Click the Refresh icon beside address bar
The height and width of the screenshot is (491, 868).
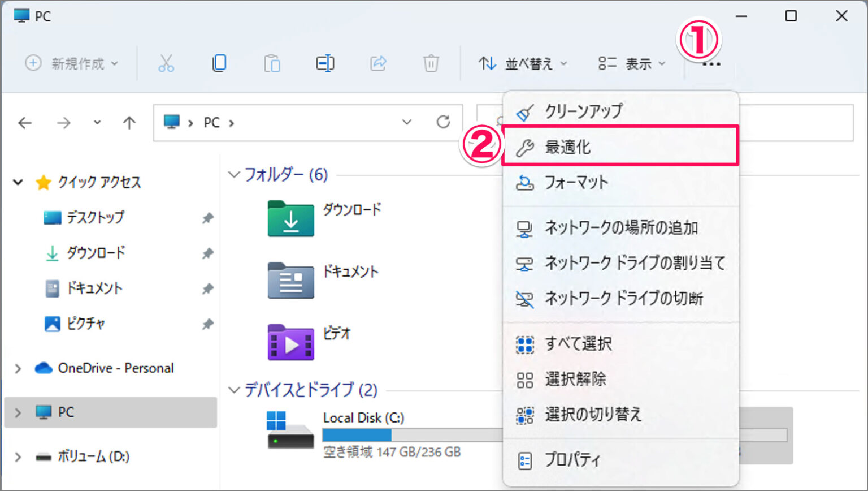[443, 122]
